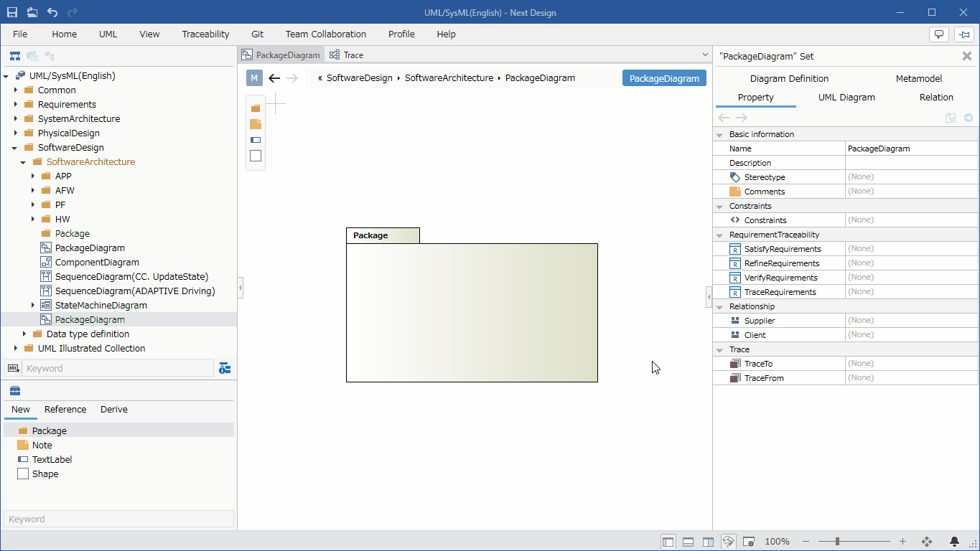Image resolution: width=980 pixels, height=551 pixels.
Task: Click SoftwareArchitecture in the breadcrumb
Action: 449,78
